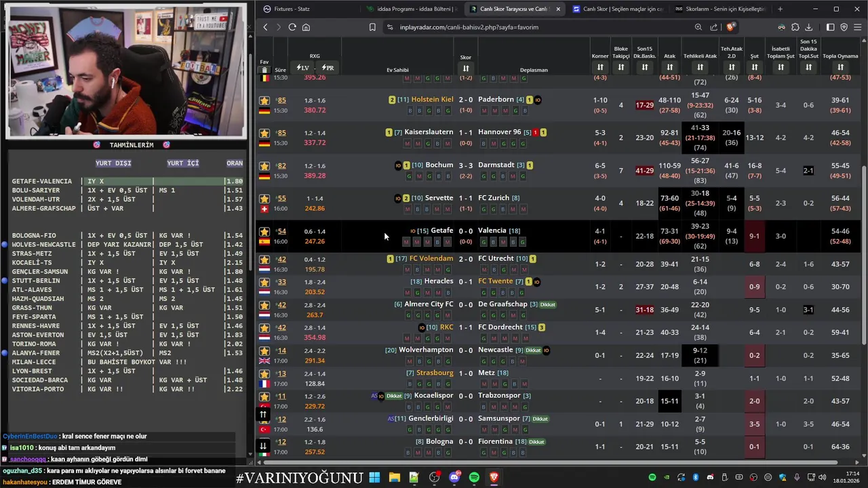Open Kocaelispor team name

tap(433, 395)
